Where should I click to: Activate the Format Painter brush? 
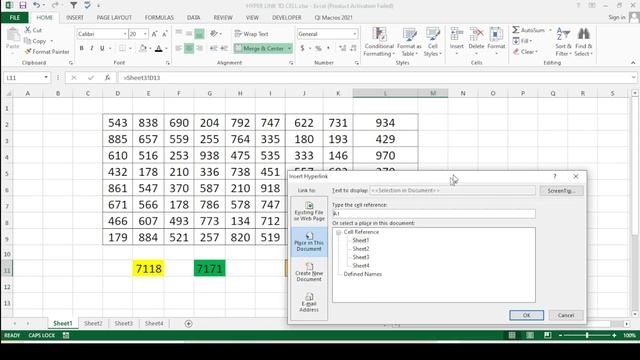tap(28, 52)
